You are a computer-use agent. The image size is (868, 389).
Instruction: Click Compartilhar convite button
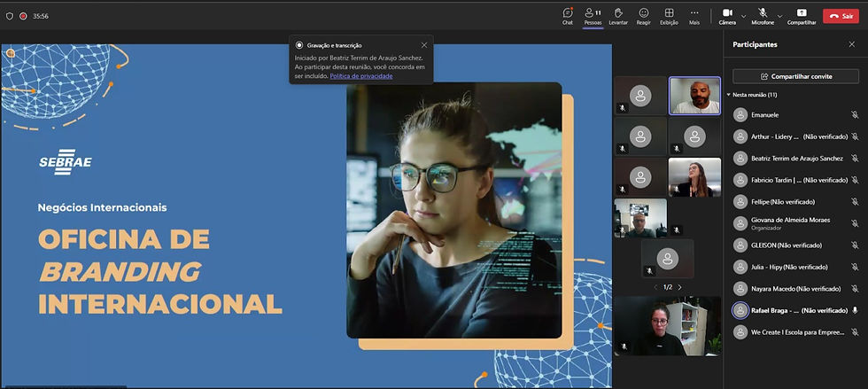[x=795, y=76]
